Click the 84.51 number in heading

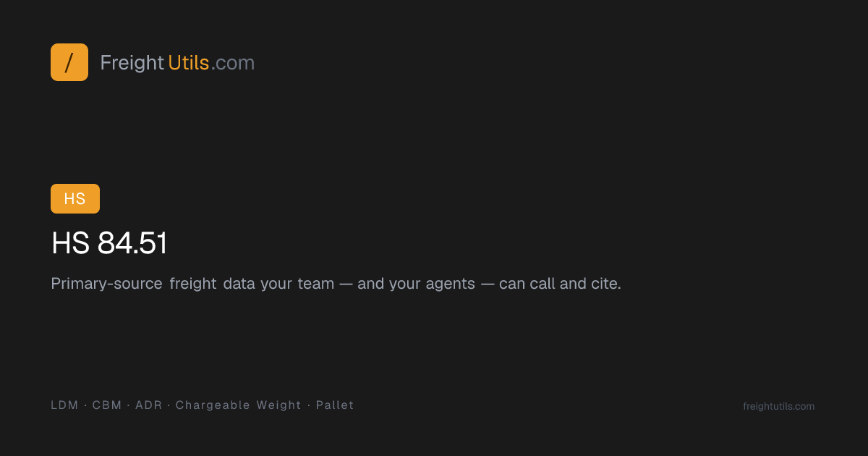pos(132,244)
